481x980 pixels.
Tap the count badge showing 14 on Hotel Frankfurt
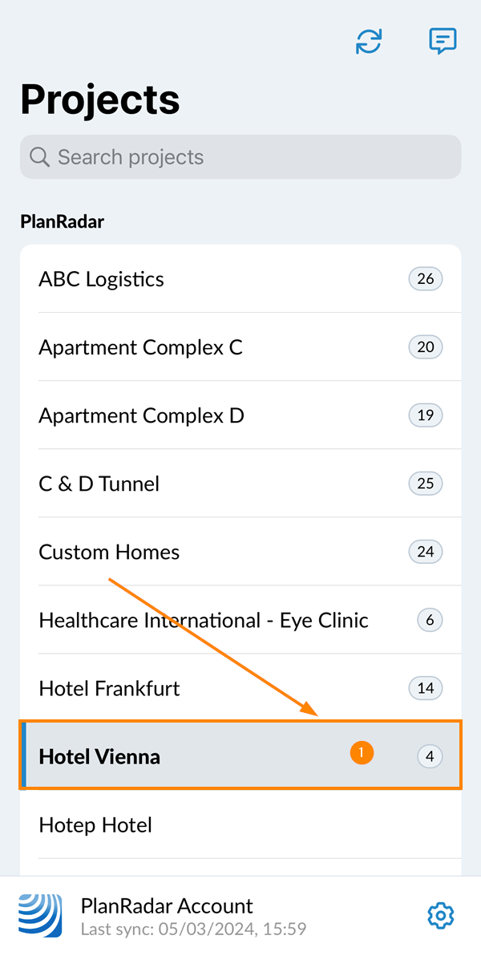click(x=426, y=688)
